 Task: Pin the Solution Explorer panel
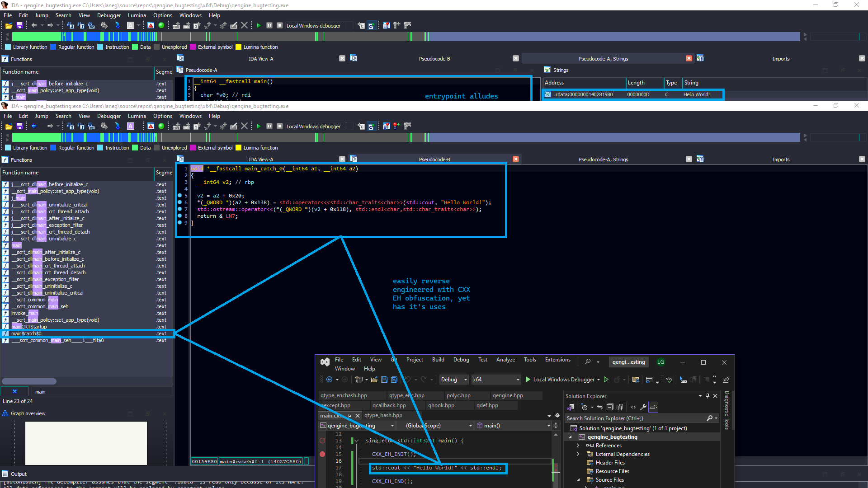click(708, 396)
